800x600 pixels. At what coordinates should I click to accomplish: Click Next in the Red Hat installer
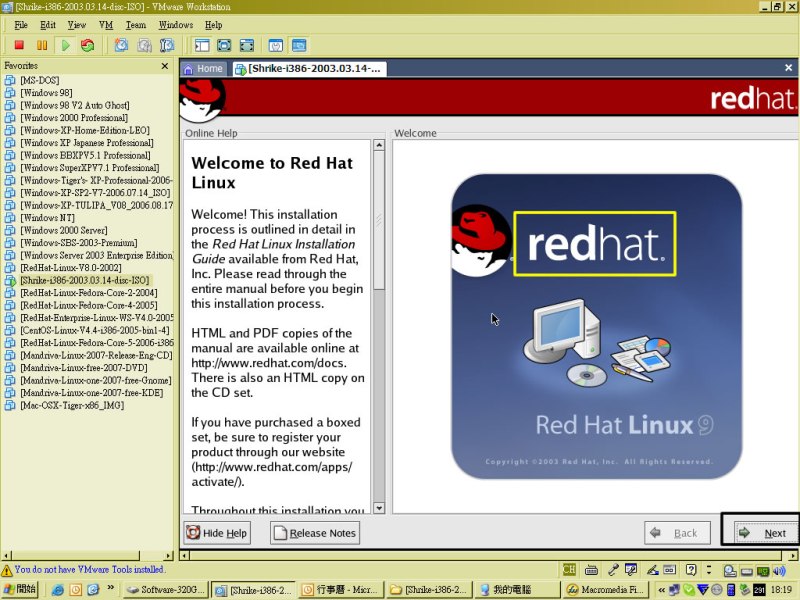pos(764,533)
